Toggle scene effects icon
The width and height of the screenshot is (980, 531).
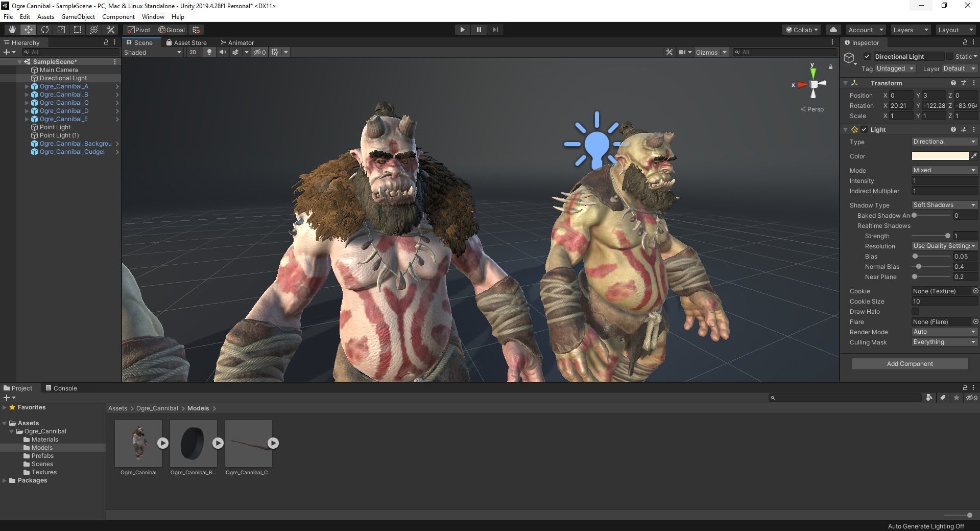tap(235, 52)
